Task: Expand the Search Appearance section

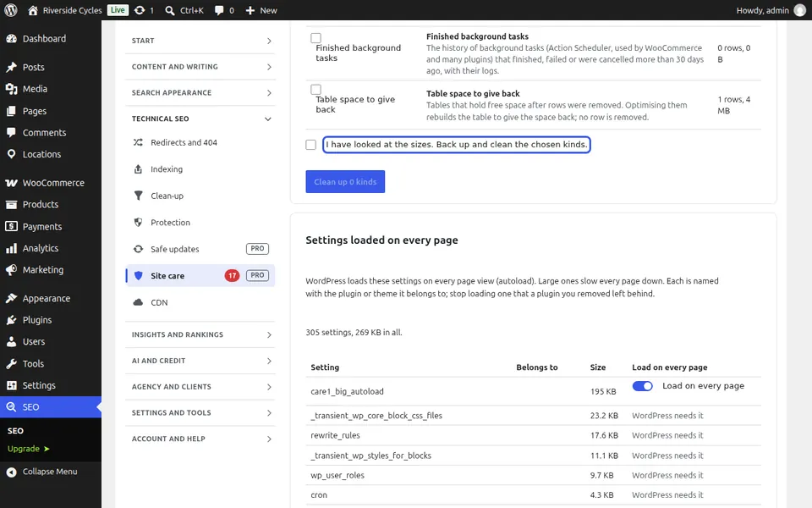Action: [x=200, y=93]
